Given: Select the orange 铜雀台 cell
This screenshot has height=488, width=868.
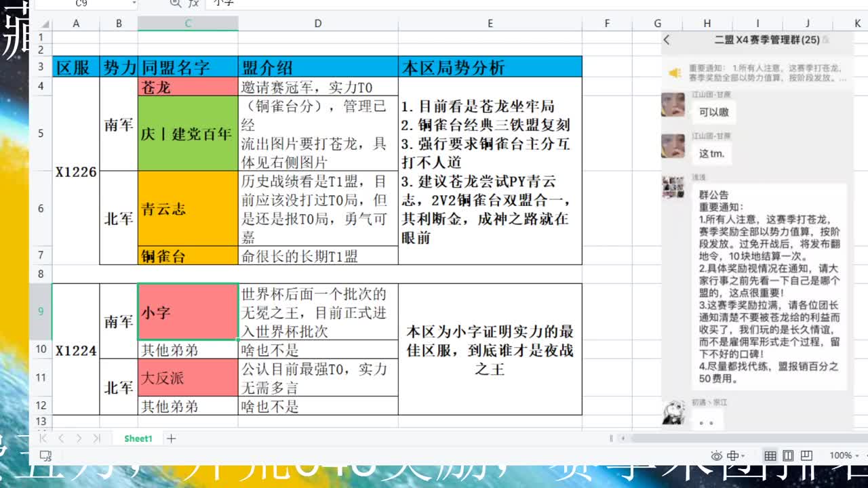Looking at the screenshot, I should (188, 256).
